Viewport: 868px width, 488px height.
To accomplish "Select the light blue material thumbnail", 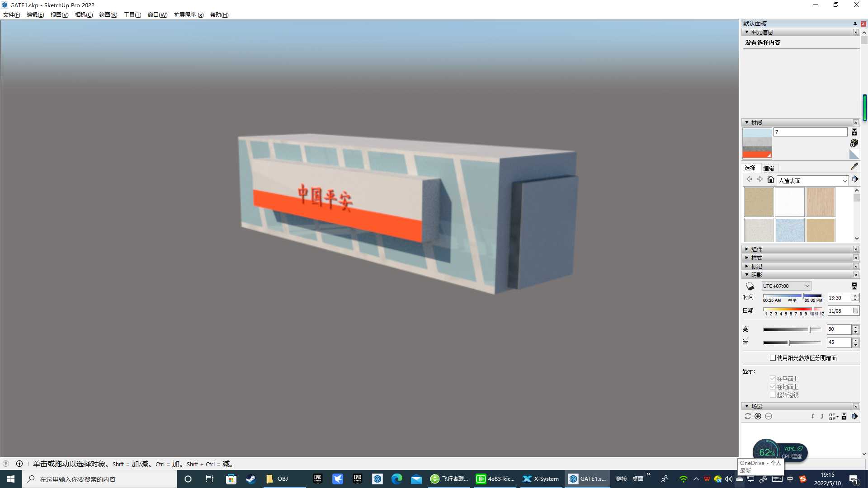I will coord(790,230).
